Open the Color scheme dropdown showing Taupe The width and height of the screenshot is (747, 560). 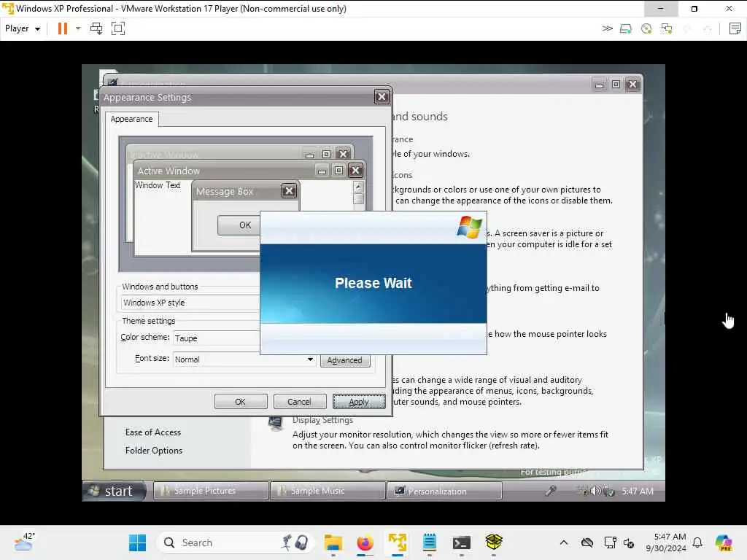217,338
